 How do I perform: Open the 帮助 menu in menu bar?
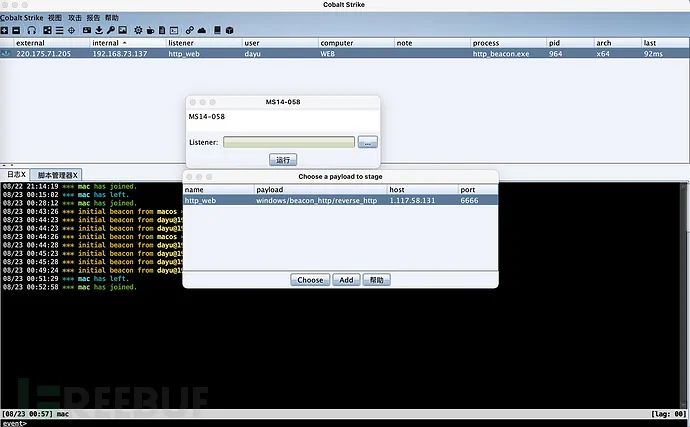pyautogui.click(x=112, y=18)
